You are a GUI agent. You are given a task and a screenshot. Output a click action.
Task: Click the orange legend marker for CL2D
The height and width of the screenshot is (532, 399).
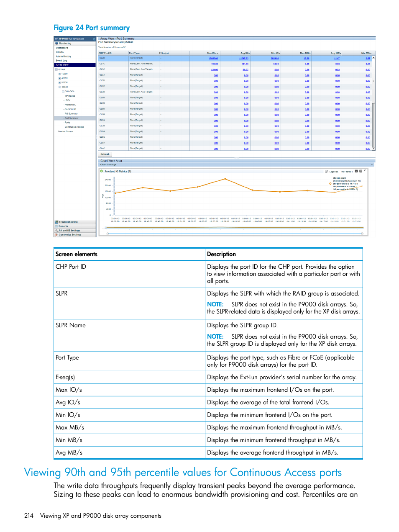330,184
